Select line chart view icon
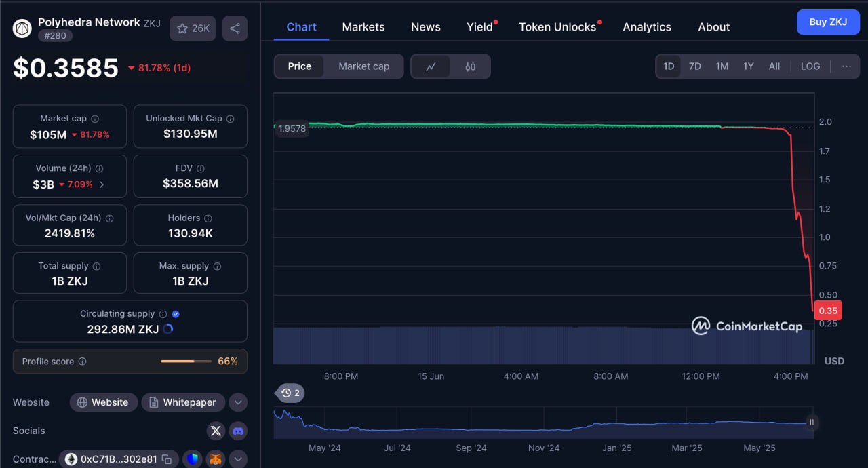 tap(431, 66)
